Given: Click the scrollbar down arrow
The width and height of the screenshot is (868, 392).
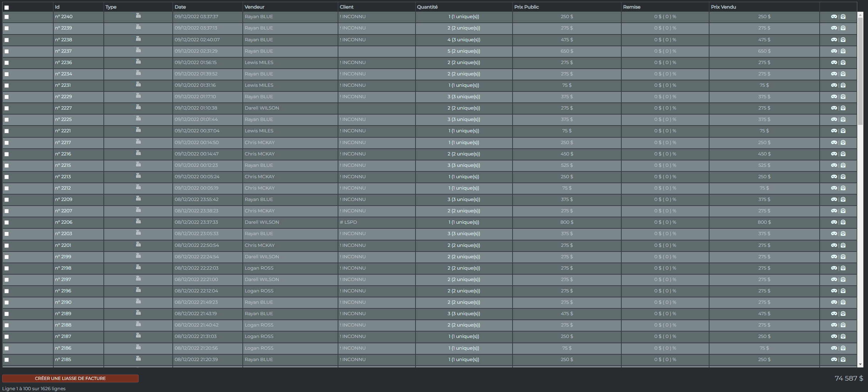Looking at the screenshot, I should pos(861,365).
